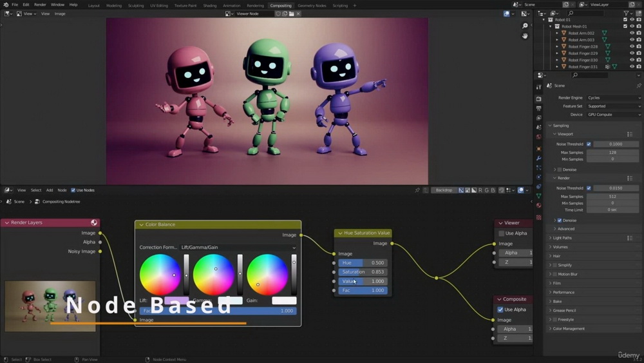The width and height of the screenshot is (644, 363).
Task: Switch to the Shading workspace tab
Action: tap(209, 6)
